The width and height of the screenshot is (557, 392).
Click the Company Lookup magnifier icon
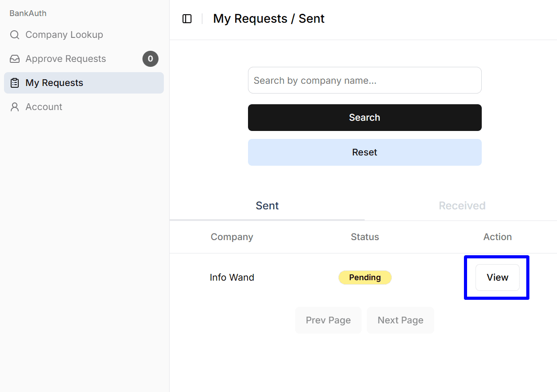click(x=15, y=35)
